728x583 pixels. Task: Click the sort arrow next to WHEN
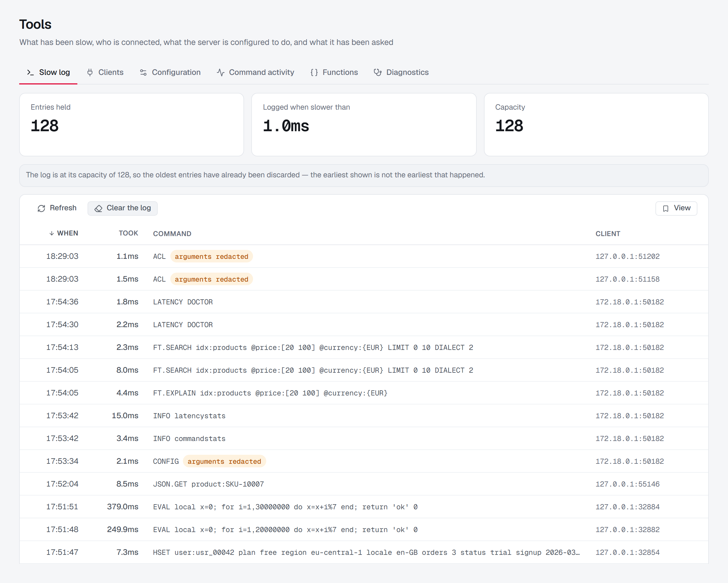[x=52, y=233]
